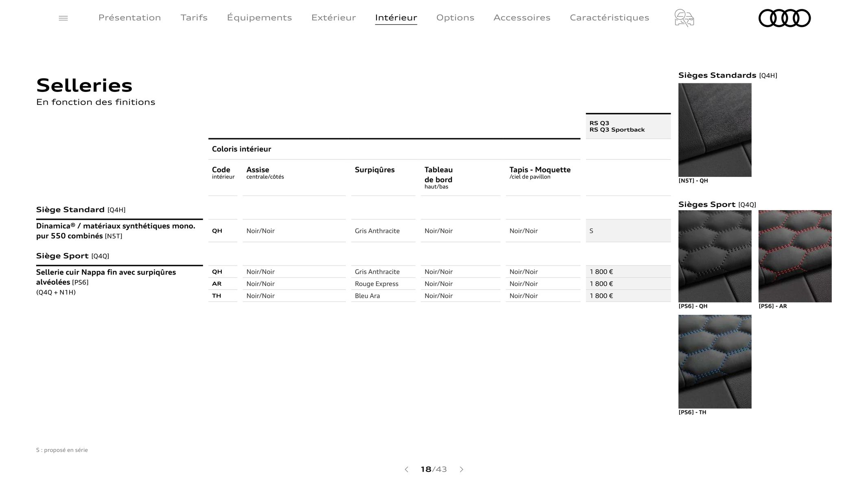Select the Intérieur tab
Screen dimensions: 868x488
(x=396, y=17)
